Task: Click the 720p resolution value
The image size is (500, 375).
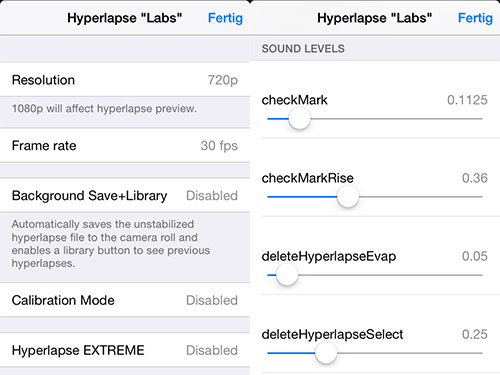Action: (223, 80)
